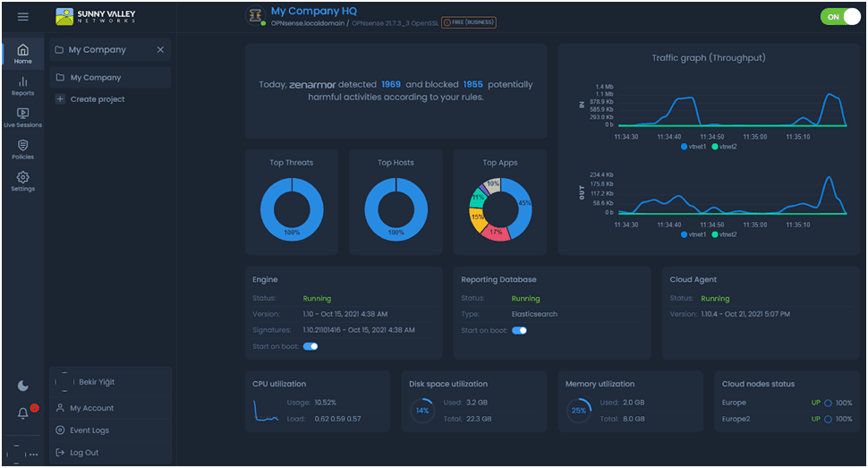Click Europe node status circle icon

pos(828,404)
